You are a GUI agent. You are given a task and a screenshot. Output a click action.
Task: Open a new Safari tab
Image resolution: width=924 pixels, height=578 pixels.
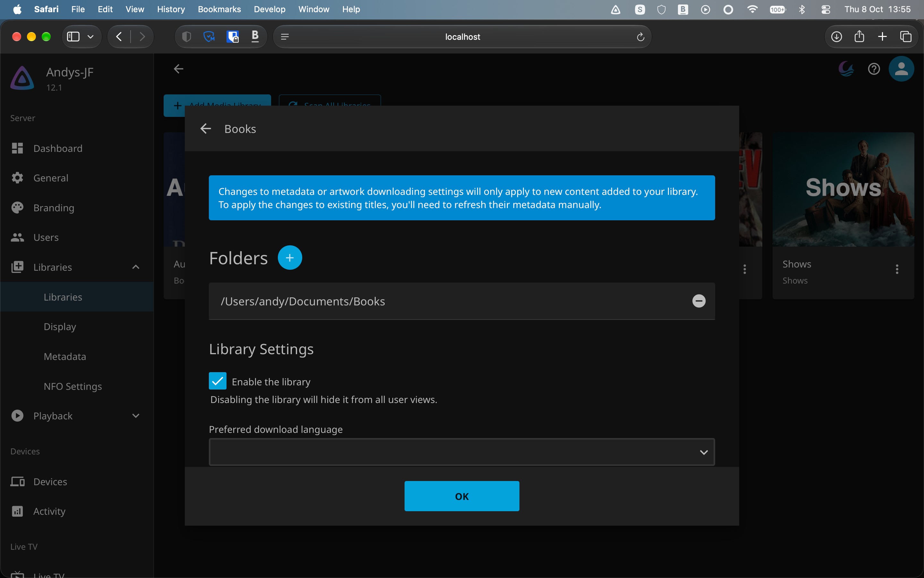pyautogui.click(x=882, y=37)
